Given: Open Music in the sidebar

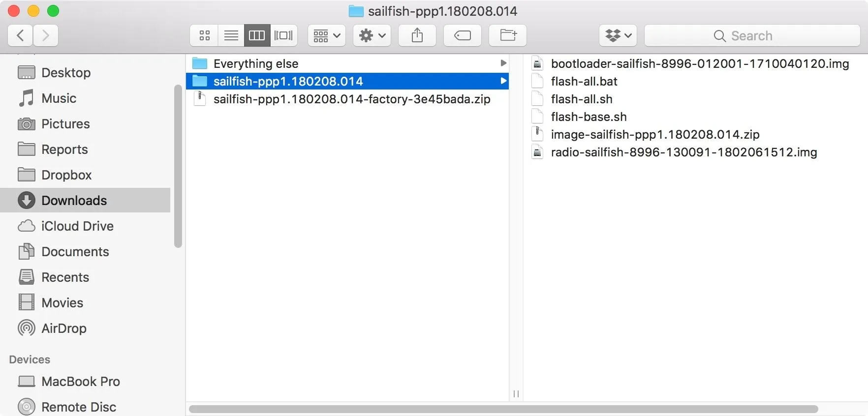Looking at the screenshot, I should coord(85,98).
